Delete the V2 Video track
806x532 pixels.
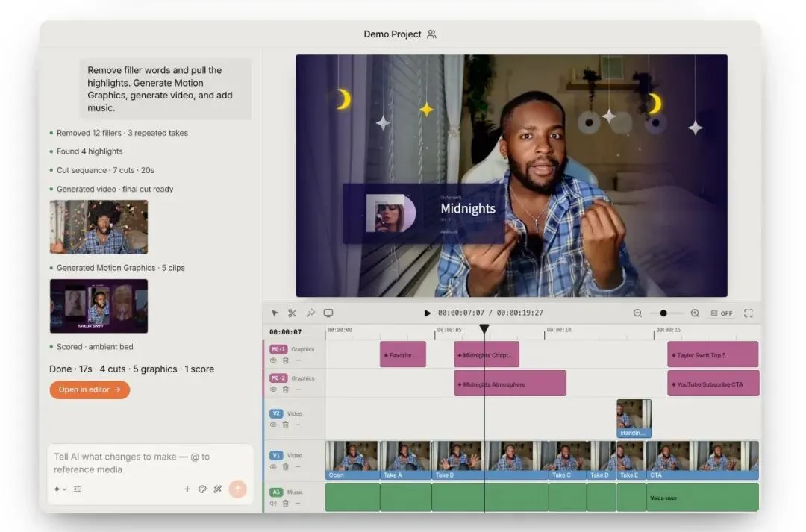click(x=285, y=425)
